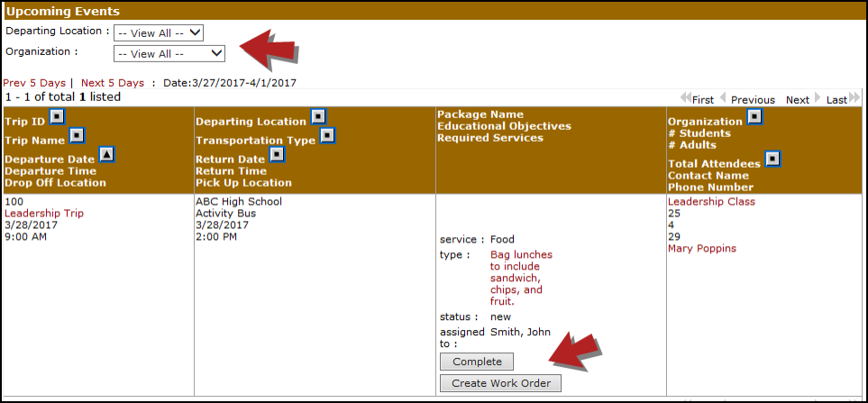Select trip ID 100 text
Viewport: 868px width, 403px height.
click(13, 202)
